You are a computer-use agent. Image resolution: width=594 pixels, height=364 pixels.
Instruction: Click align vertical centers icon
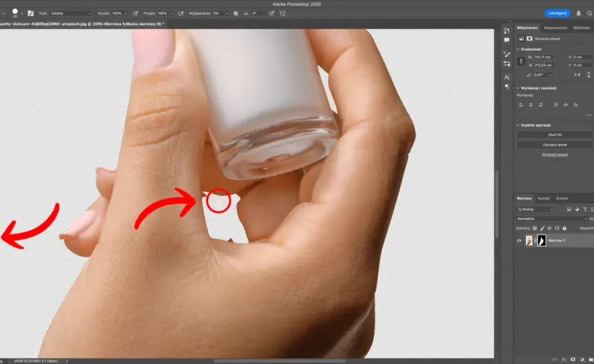point(566,104)
